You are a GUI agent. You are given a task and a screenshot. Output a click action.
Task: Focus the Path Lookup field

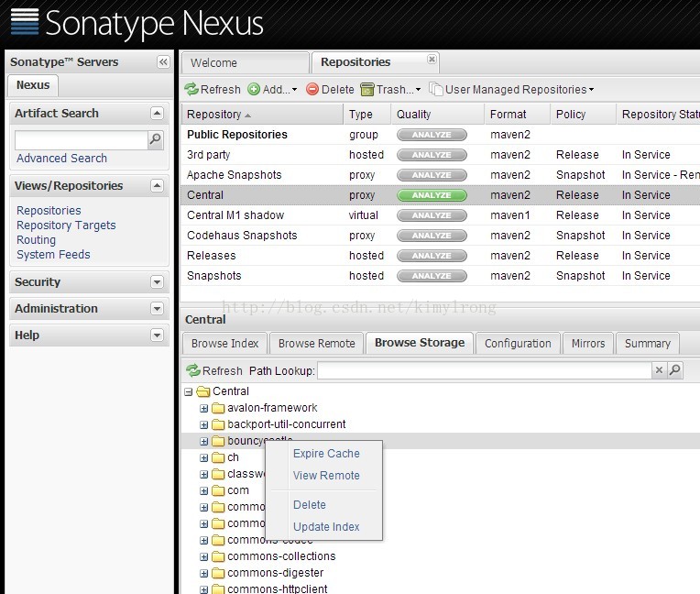click(485, 370)
